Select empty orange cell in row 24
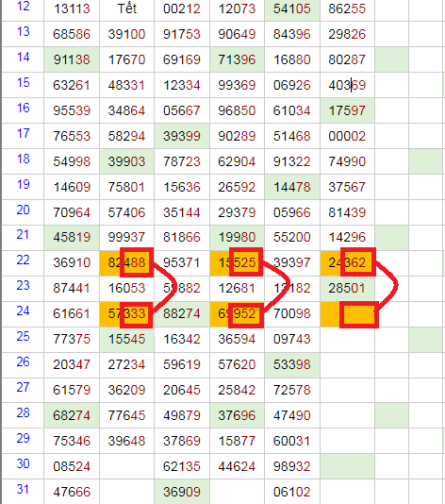 click(x=347, y=313)
